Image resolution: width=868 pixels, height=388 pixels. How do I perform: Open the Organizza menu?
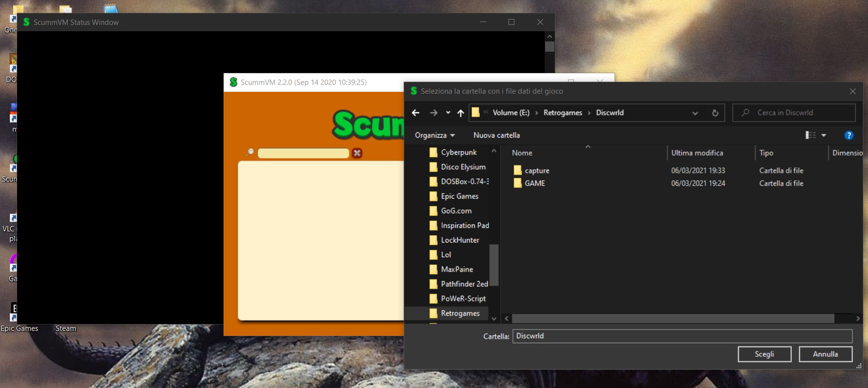coord(435,135)
